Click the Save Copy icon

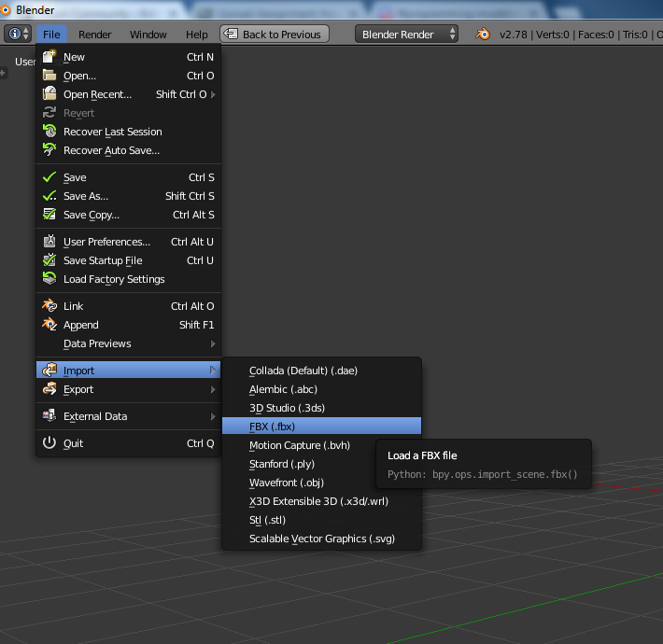pos(49,215)
